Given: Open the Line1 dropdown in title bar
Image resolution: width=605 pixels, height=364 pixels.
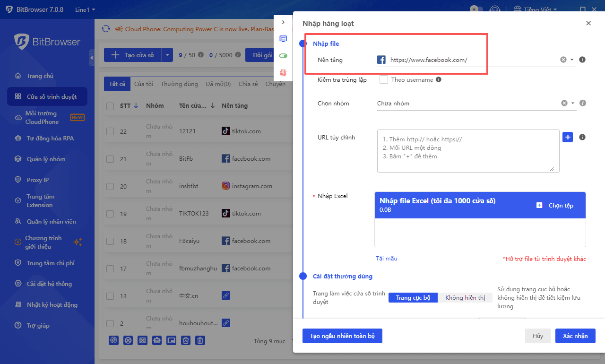Looking at the screenshot, I should [85, 9].
